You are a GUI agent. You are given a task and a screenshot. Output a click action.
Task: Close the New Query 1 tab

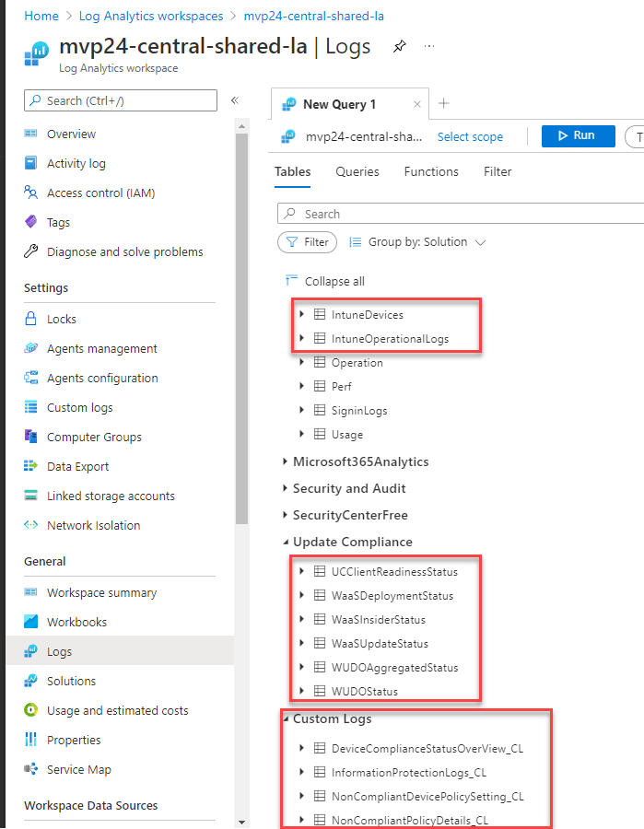[417, 105]
